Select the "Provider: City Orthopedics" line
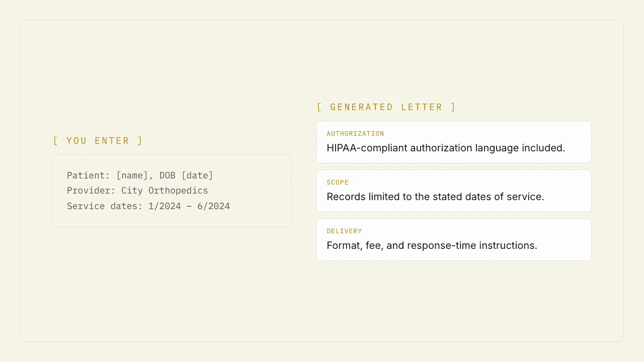This screenshot has height=362, width=644. click(x=137, y=191)
